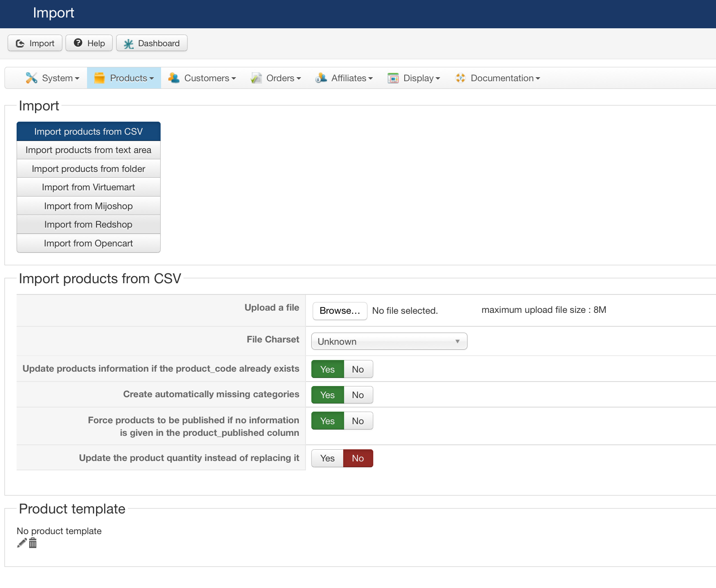This screenshot has height=588, width=716.
Task: Select Import from Opencart option
Action: (x=88, y=243)
